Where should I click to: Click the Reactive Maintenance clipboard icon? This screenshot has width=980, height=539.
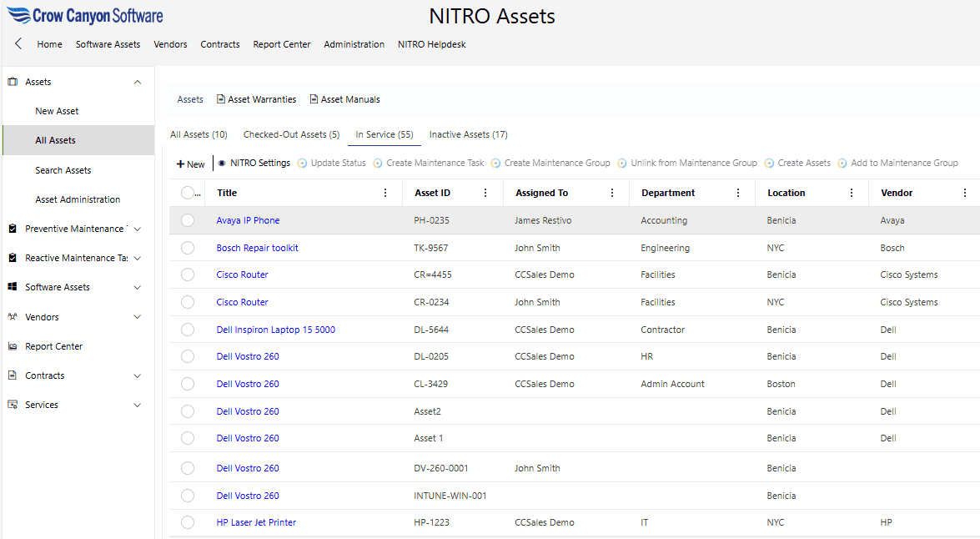point(13,258)
